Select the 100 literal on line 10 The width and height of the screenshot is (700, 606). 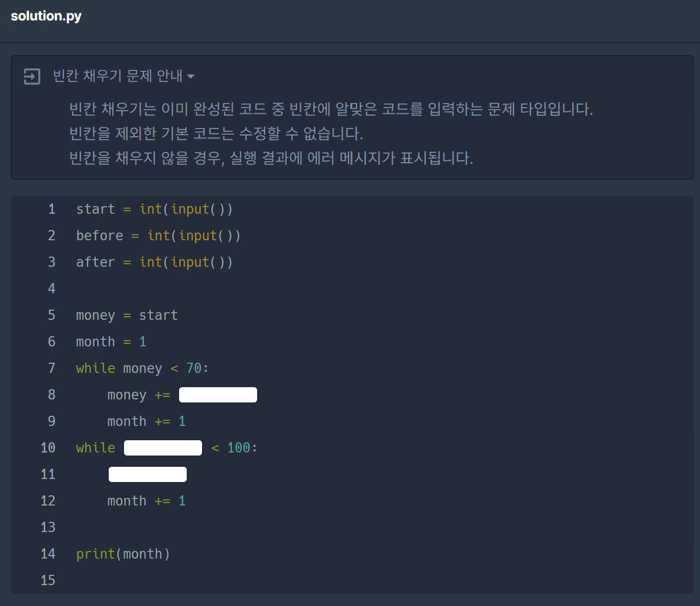[239, 447]
